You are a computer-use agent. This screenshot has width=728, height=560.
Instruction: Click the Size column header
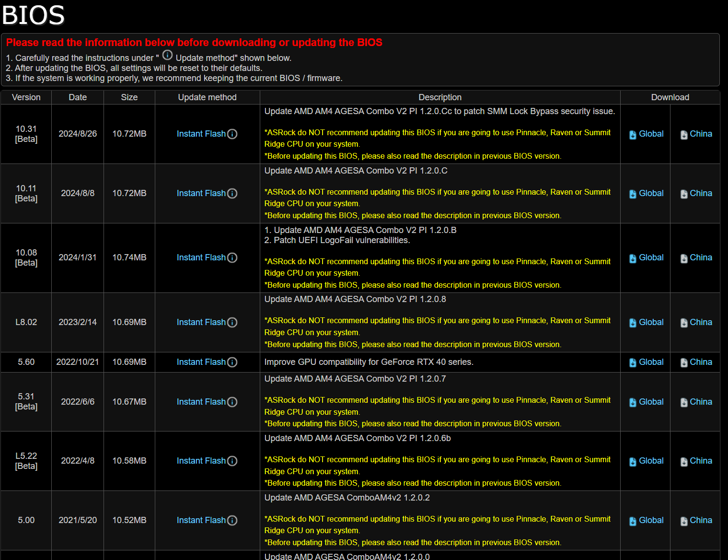(129, 97)
